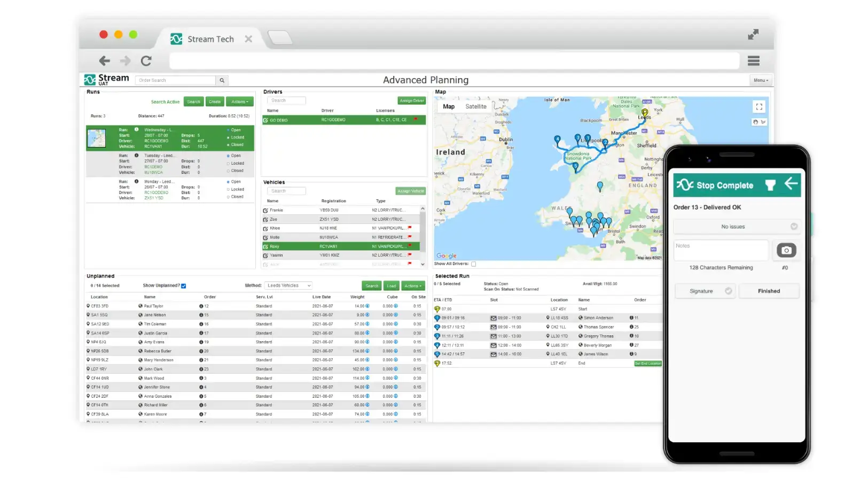868x478 pixels.
Task: Toggle the map fullscreen control
Action: pos(759,107)
